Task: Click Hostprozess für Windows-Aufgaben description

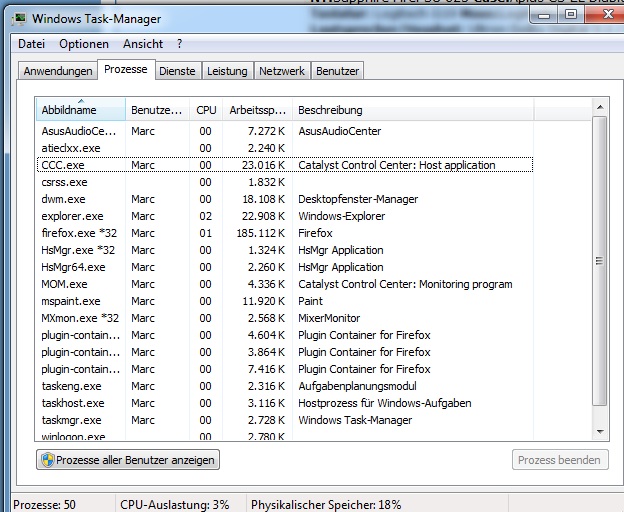Action: 385,403
